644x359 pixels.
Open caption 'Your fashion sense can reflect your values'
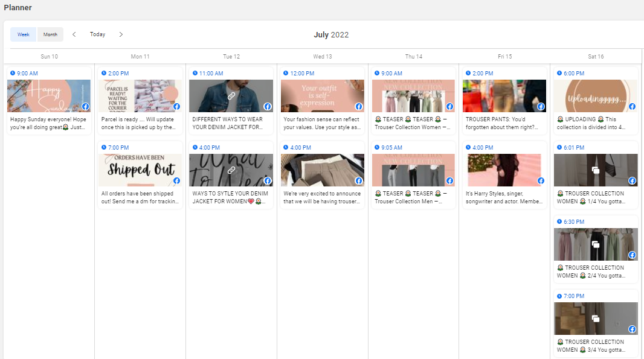322,123
